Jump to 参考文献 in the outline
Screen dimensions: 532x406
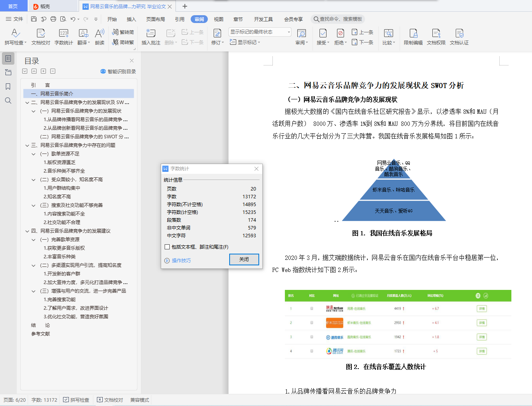[40, 334]
